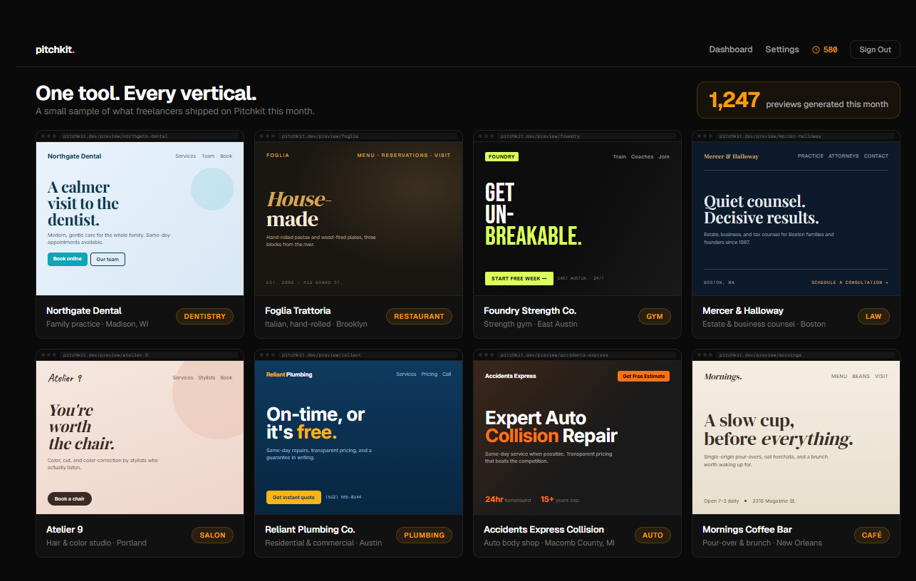
Task: Click 'Auto body shop · Macomb County, MI' subtitle
Action: [549, 543]
